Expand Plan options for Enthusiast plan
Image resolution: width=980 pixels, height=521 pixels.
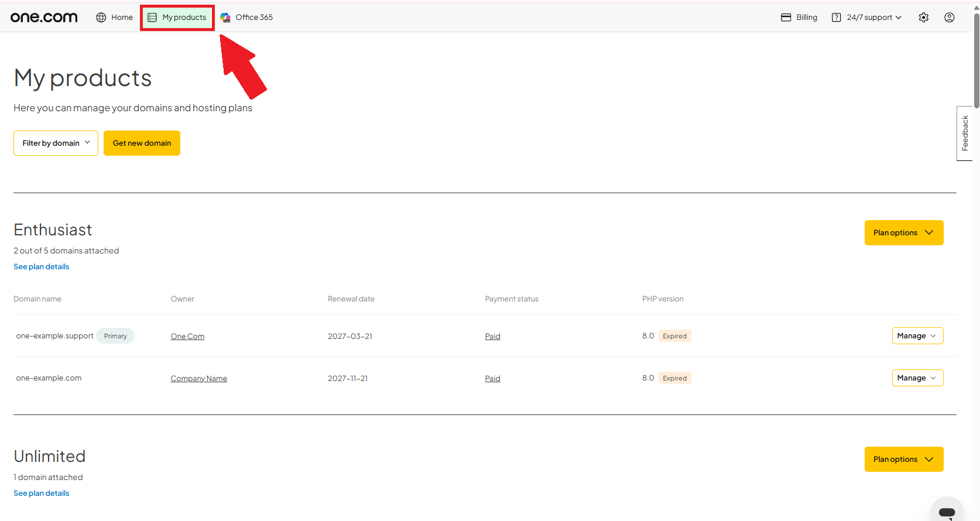click(x=904, y=232)
